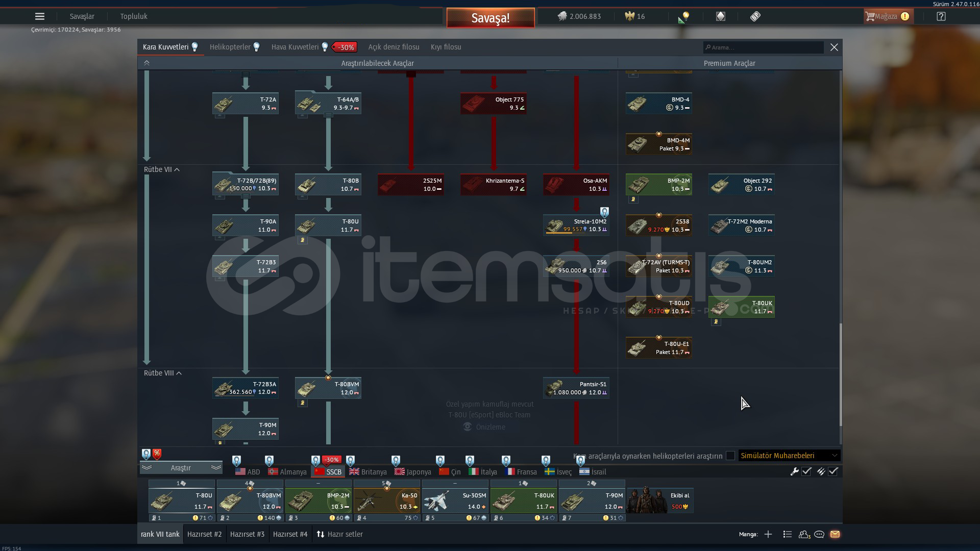Toggle automatic ammo refill checkbox
Viewport: 980px width, 551px height.
pyautogui.click(x=833, y=471)
